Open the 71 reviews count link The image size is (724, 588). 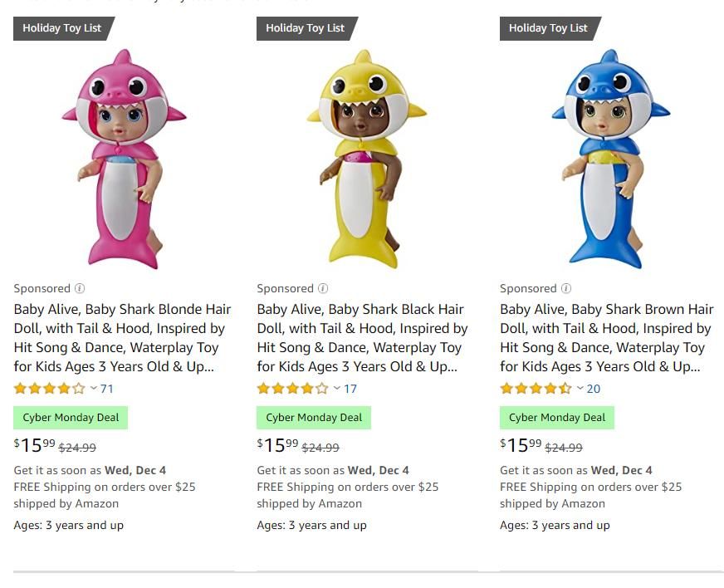107,389
